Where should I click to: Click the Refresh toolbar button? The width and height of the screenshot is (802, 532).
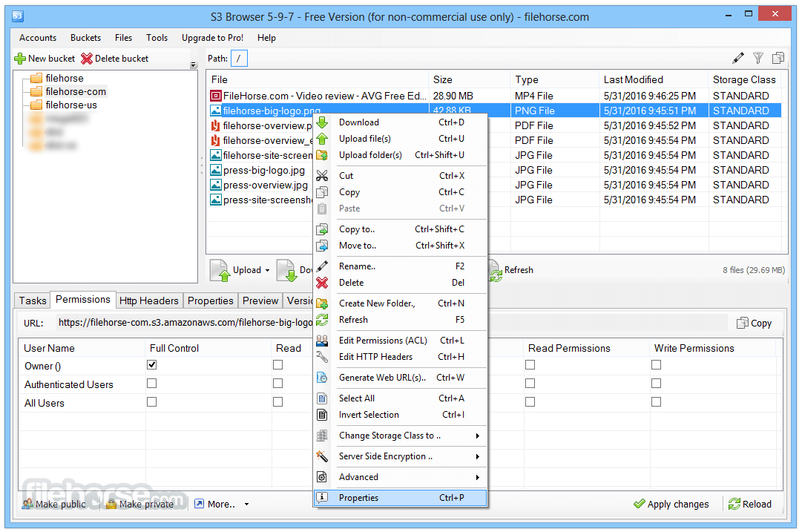(x=511, y=270)
